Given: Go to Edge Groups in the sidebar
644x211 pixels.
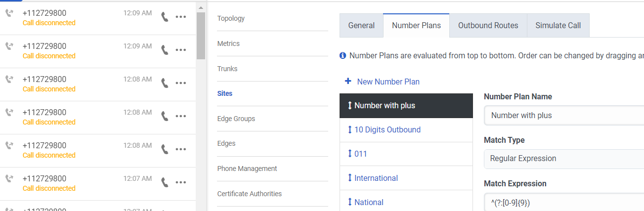Looking at the screenshot, I should pos(236,119).
